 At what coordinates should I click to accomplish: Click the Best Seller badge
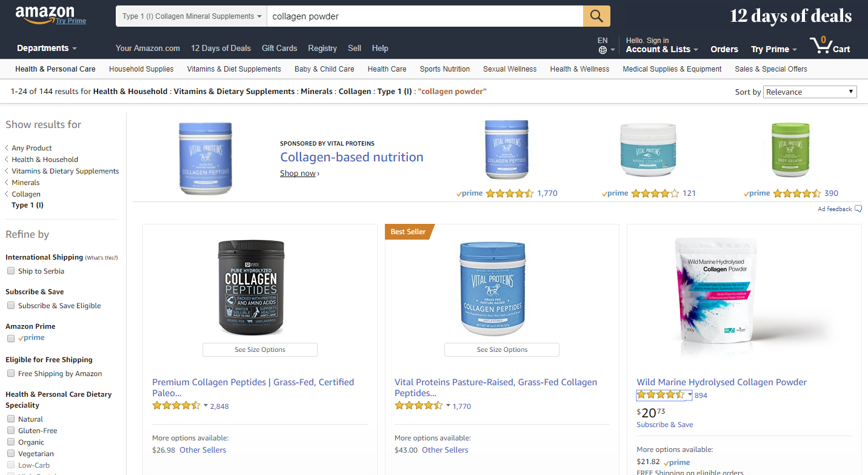coord(408,232)
